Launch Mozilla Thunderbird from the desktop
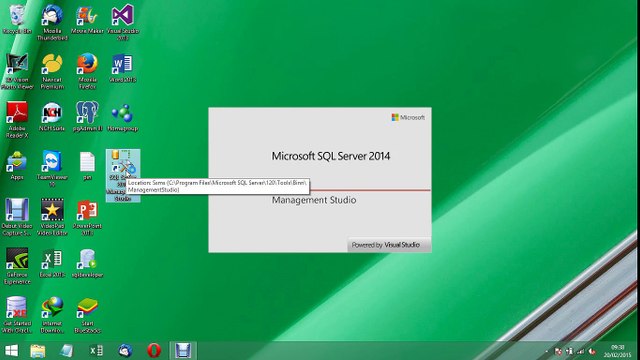The height and width of the screenshot is (360, 640). pos(52,22)
